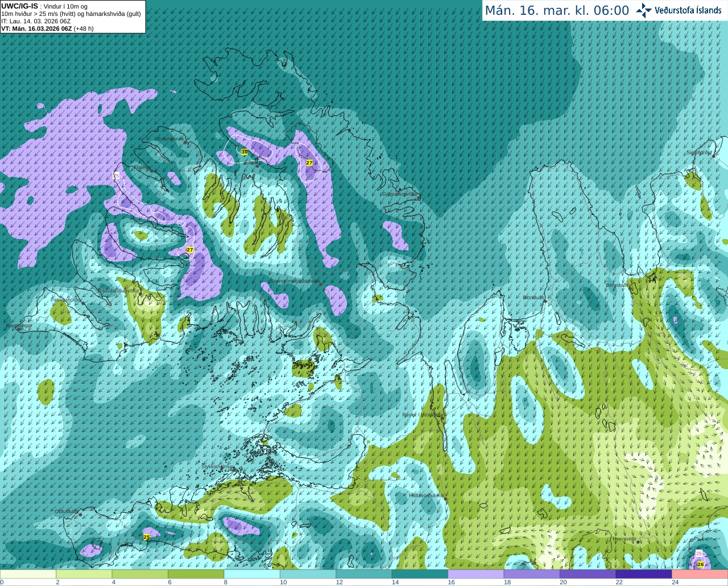The image size is (728, 586).
Task: Click the Gjögurflugvöllur station label
Action: (x=400, y=194)
